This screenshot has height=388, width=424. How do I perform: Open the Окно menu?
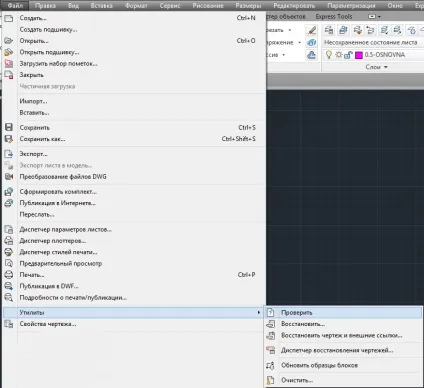click(395, 6)
